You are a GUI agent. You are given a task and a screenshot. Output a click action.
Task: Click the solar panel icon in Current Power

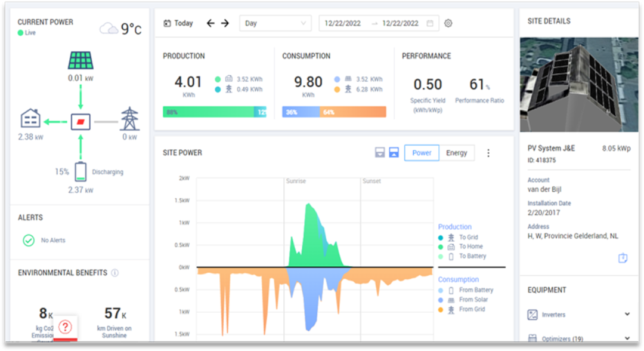(79, 61)
